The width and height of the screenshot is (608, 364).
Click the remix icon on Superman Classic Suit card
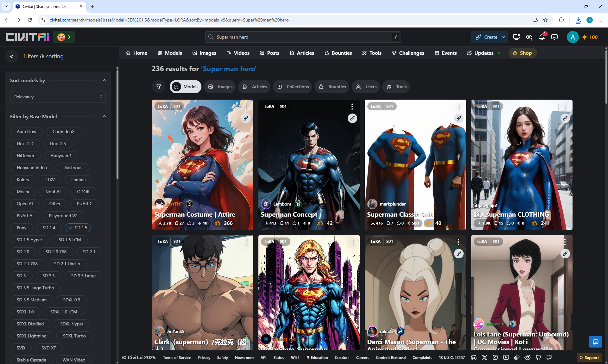point(459,118)
